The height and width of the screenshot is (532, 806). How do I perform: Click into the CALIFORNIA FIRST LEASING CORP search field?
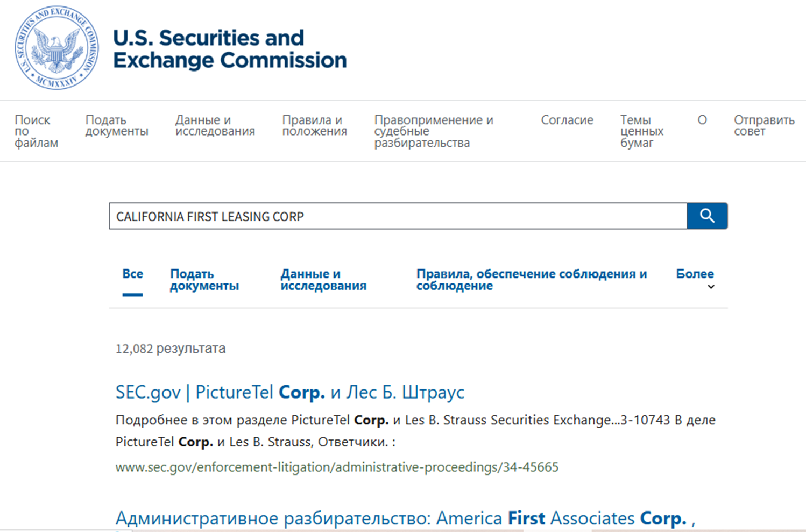[x=398, y=216]
